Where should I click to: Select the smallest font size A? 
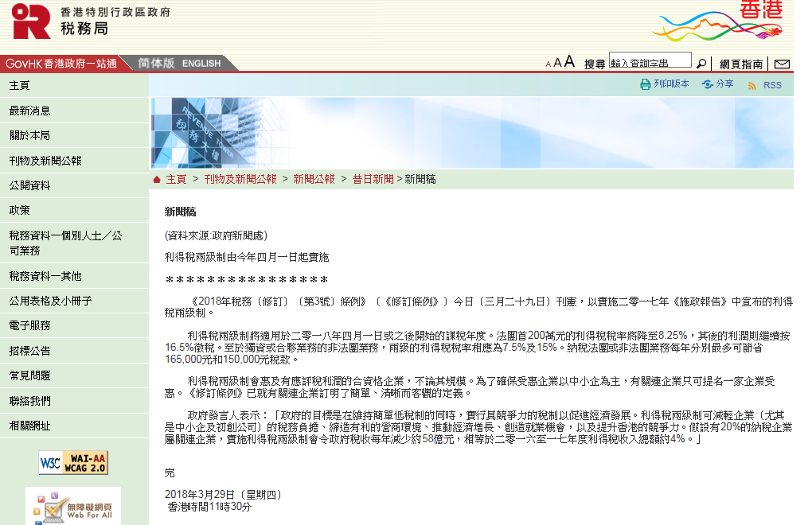click(548, 64)
